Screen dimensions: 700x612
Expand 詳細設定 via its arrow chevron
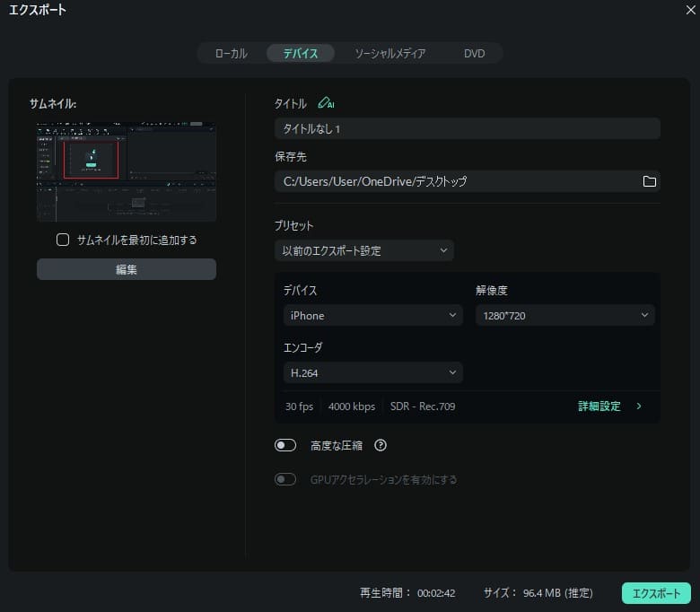tap(639, 407)
